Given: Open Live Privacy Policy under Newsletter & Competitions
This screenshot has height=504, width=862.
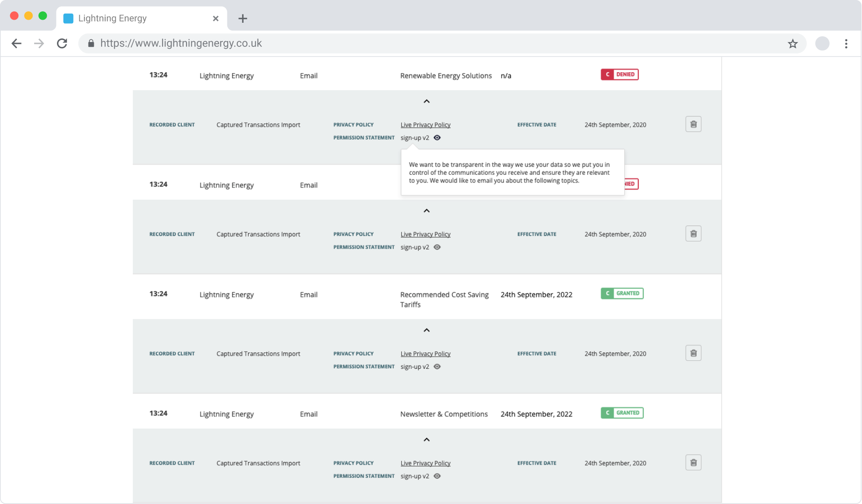Looking at the screenshot, I should (x=425, y=463).
